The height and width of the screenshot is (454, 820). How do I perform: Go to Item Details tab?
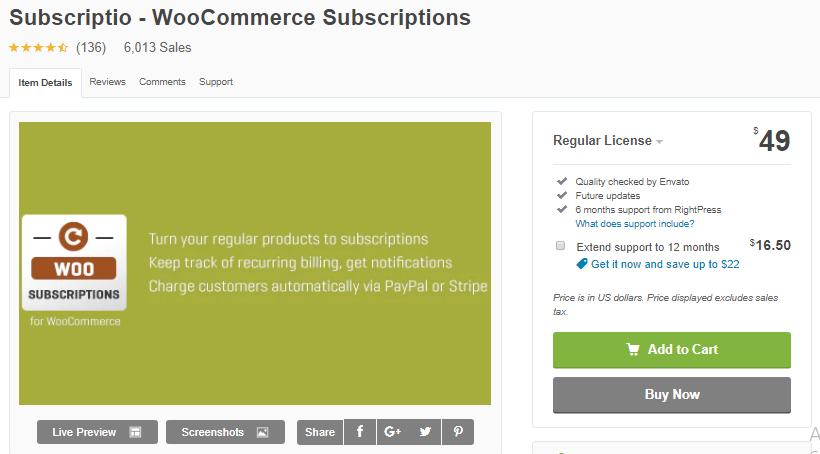(x=45, y=83)
